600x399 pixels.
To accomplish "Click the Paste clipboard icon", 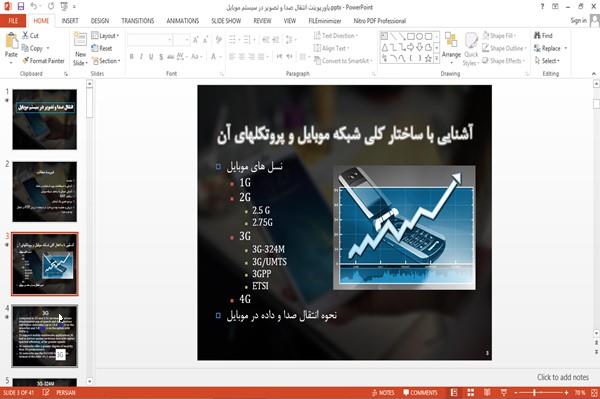I will tap(11, 41).
